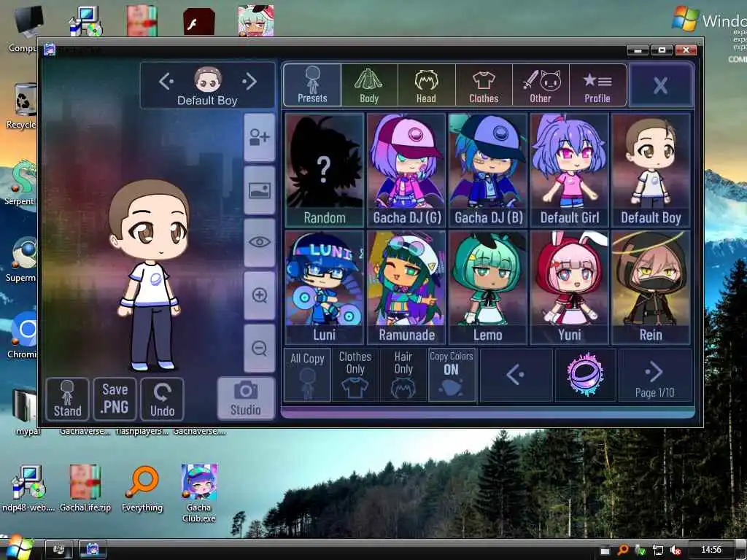
Task: Select the Supermium desktop icon
Action: click(21, 260)
